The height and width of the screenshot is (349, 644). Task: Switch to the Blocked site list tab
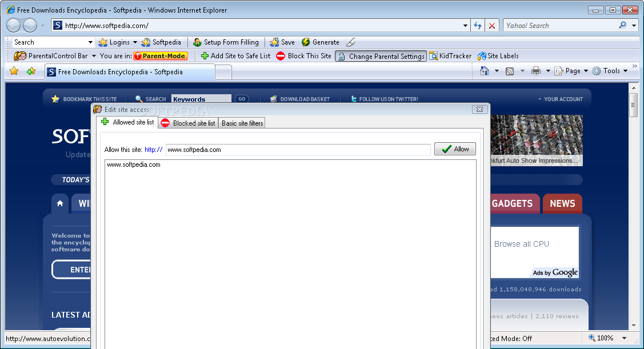coord(189,123)
